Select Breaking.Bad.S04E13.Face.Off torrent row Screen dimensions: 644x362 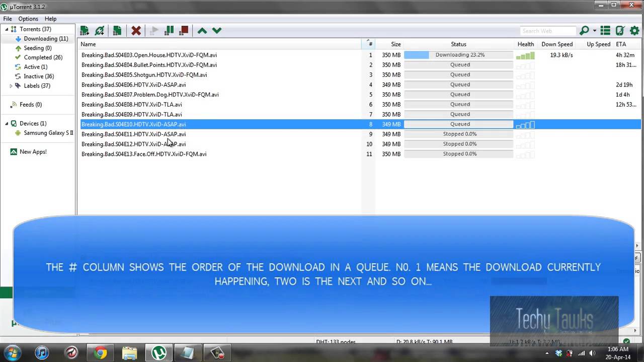(x=360, y=154)
